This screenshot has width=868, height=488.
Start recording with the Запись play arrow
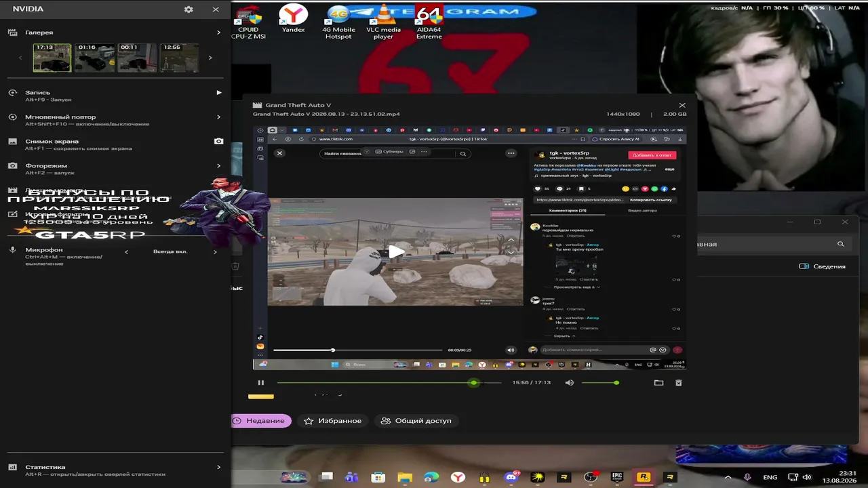coord(218,92)
